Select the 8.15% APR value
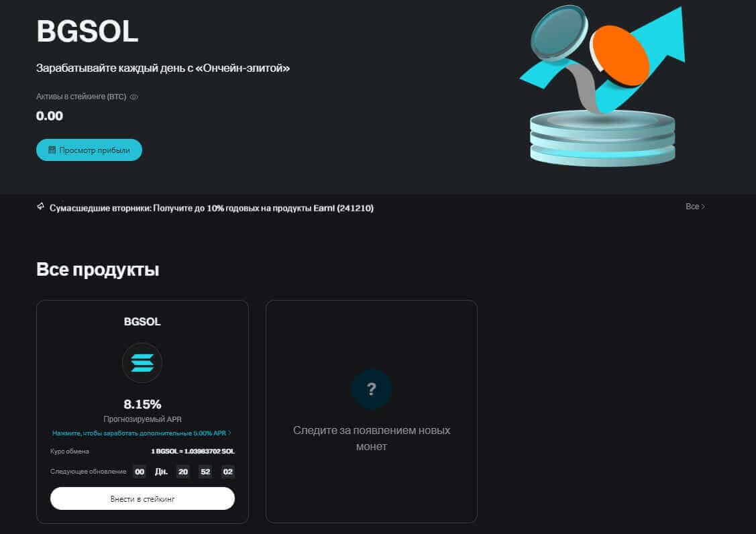 coord(142,405)
